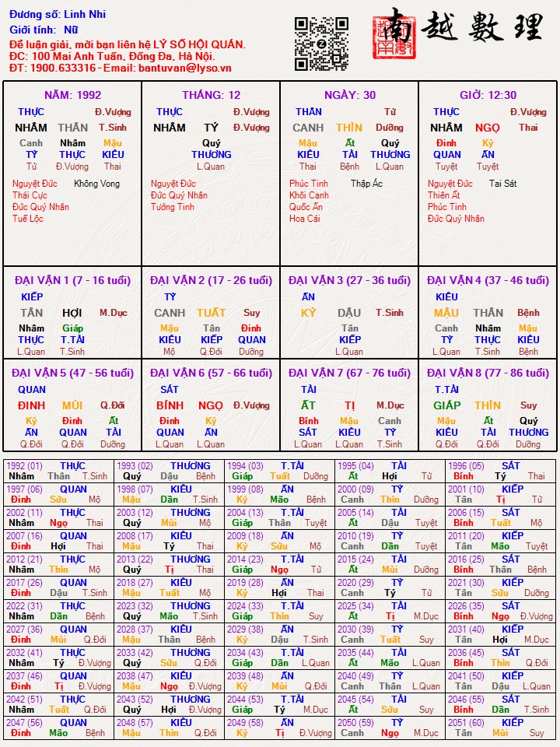This screenshot has height=747, width=560.
Task: Click the 'GIỜ: 12:30' pillar header
Action: pos(488,95)
